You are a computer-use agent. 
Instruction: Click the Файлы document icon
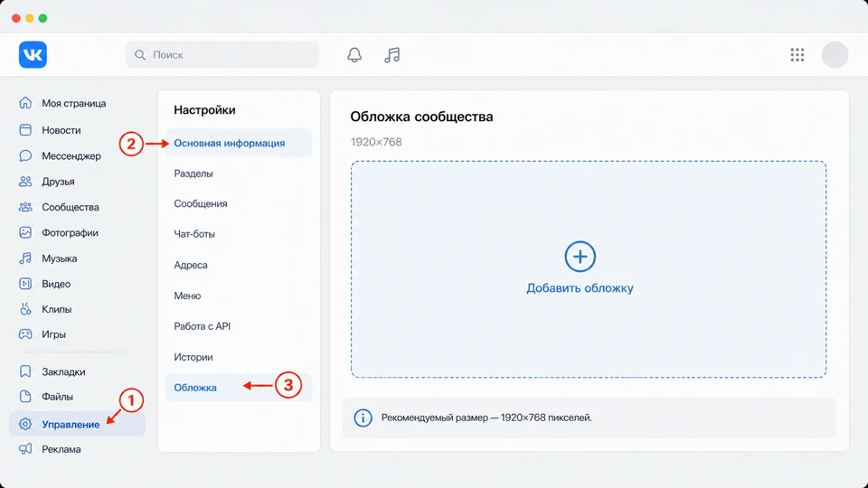point(25,396)
